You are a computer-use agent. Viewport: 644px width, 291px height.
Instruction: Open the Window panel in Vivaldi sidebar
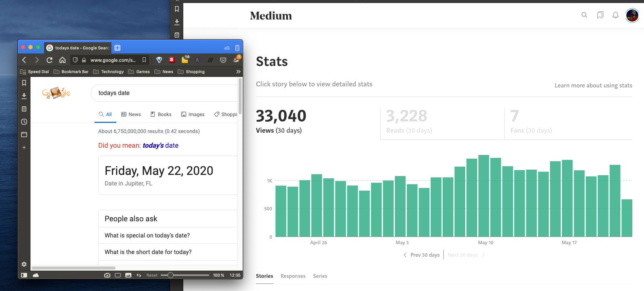tap(24, 135)
